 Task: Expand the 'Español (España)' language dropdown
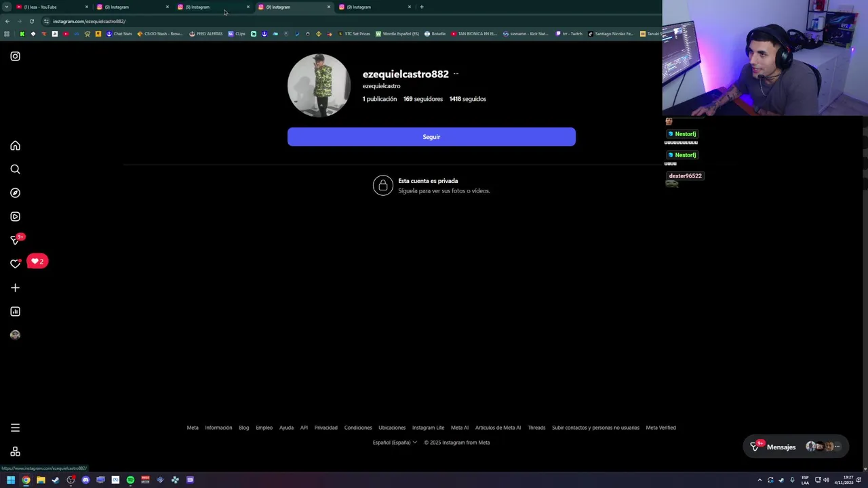395,443
